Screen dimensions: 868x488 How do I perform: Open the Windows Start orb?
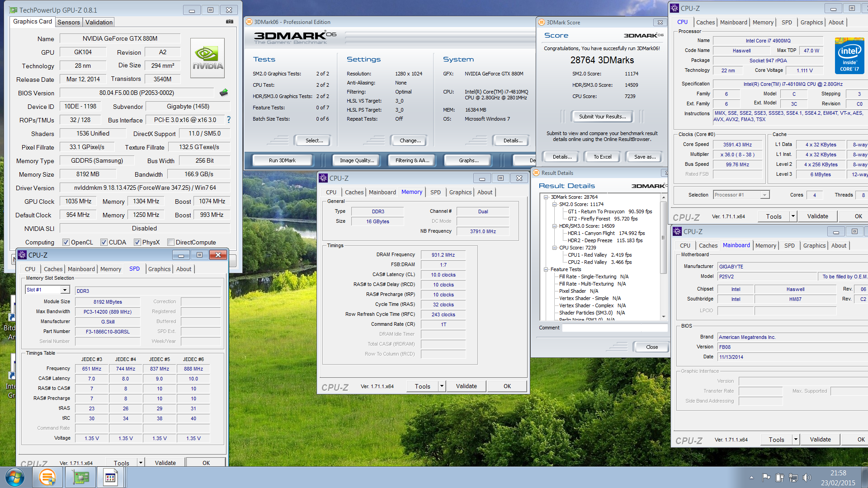pyautogui.click(x=15, y=478)
